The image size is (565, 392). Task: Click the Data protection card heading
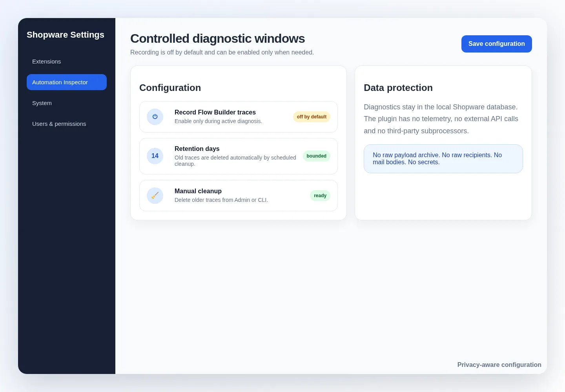[398, 88]
